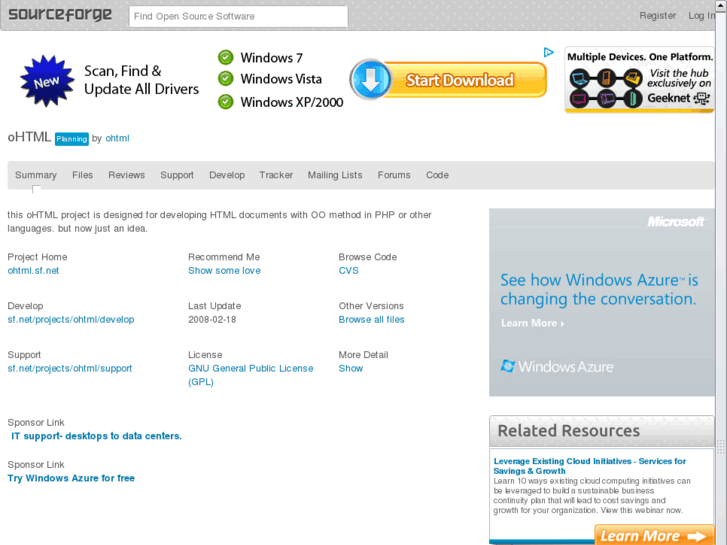
Task: Open the Tracker tab
Action: tap(276, 175)
